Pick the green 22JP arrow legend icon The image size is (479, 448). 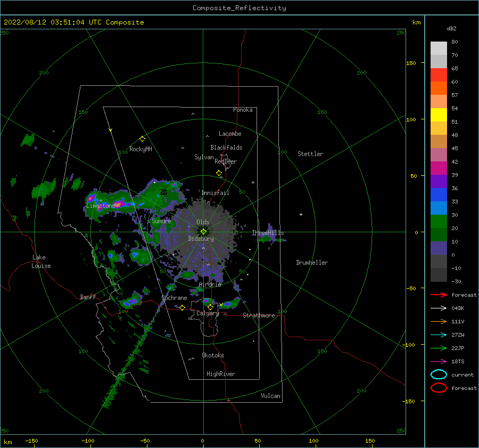point(439,348)
